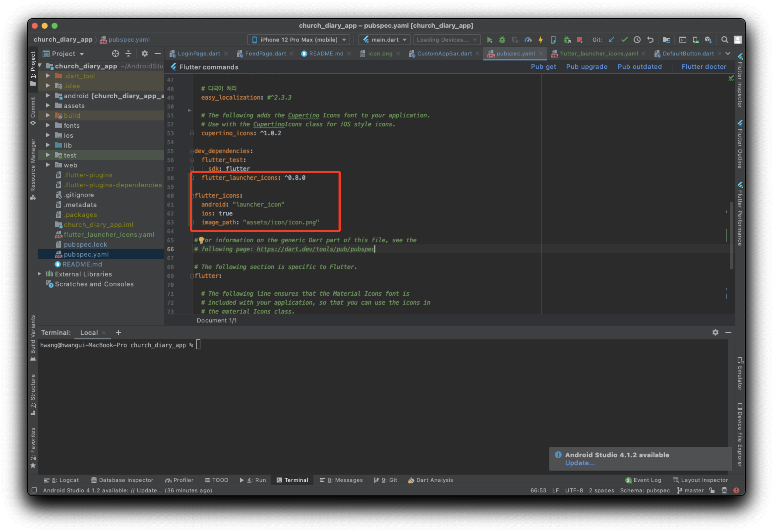Click the Search Everywhere magnifier icon
Screen dimensions: 773x532
click(x=724, y=40)
